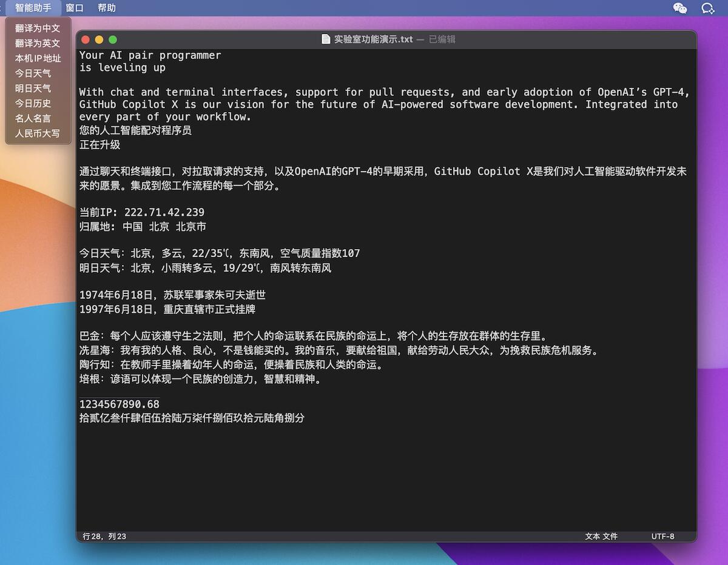
Task: Click the 1974年6月18日 history line
Action: click(x=172, y=295)
